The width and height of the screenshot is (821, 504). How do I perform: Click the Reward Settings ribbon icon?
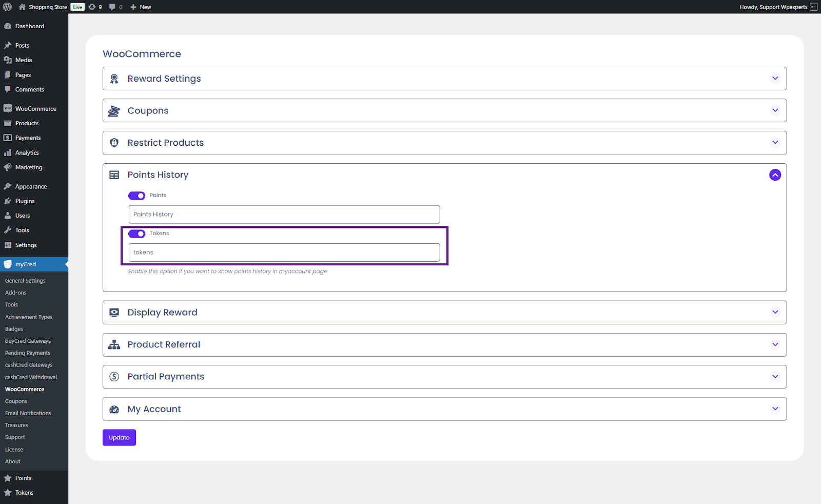(x=114, y=79)
